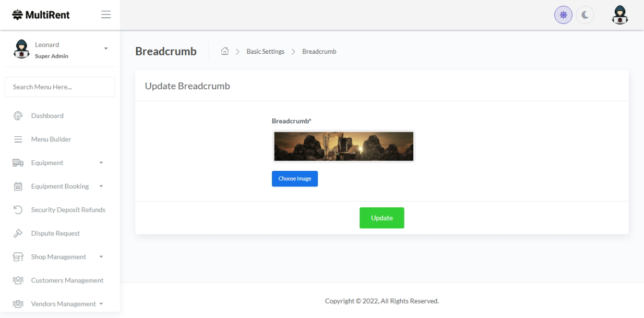
Task: Click the home icon in breadcrumb trail
Action: (225, 51)
